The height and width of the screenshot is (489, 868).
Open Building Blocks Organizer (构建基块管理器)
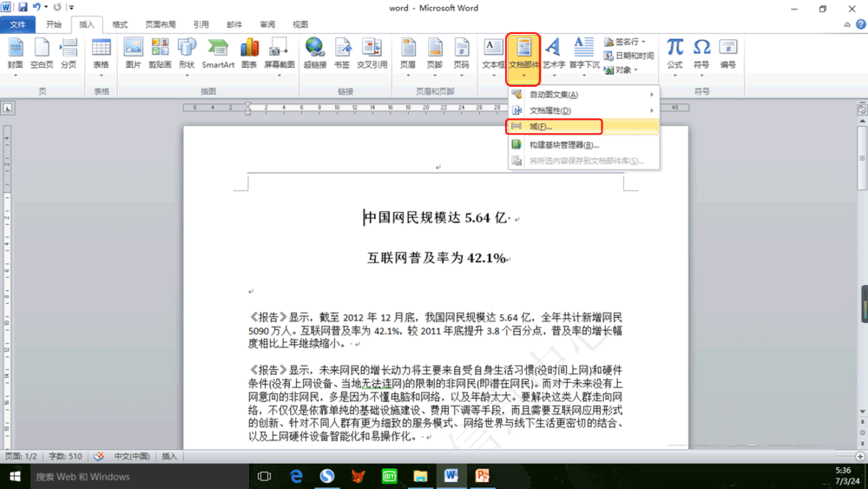tap(583, 144)
